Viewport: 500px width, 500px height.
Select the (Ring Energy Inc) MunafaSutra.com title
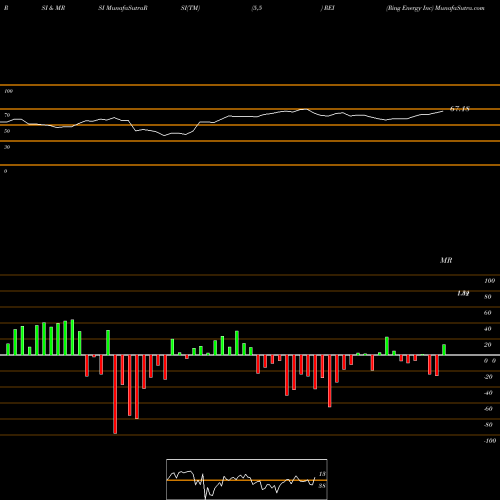tap(435, 8)
